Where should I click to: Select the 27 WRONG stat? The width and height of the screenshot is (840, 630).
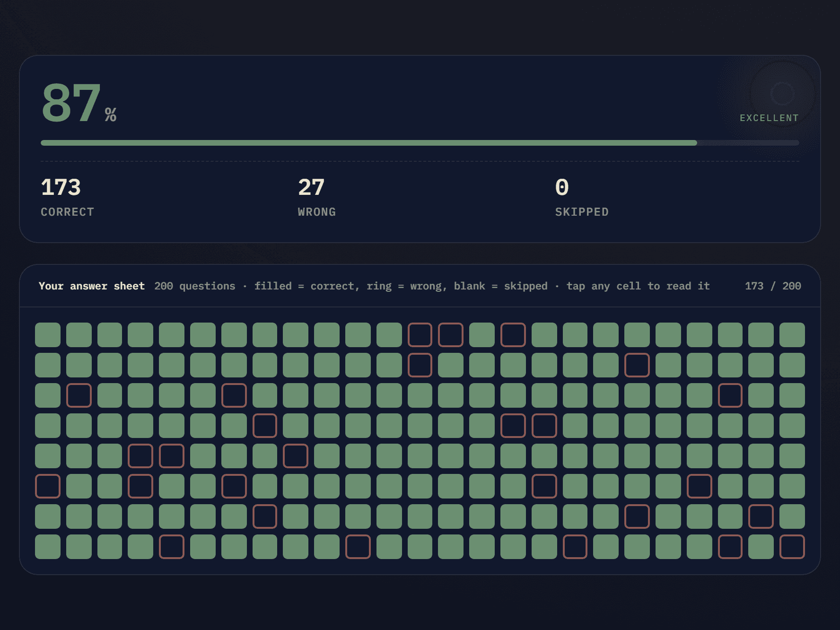pos(317,197)
